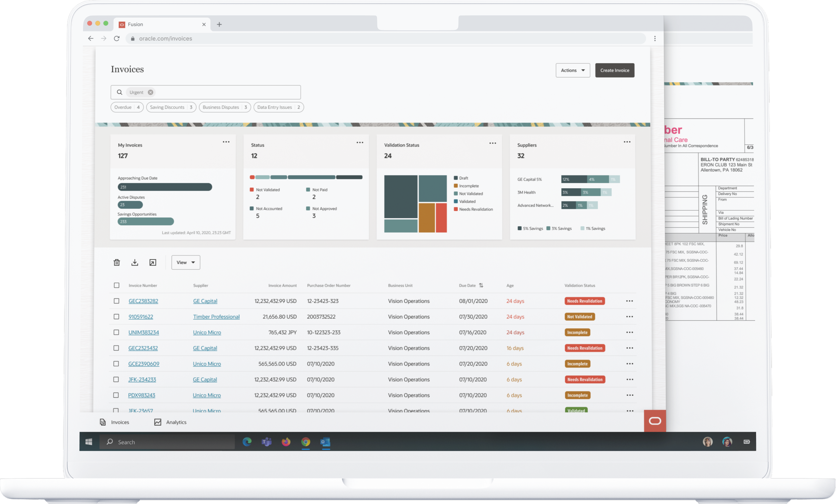Remove the Urgent search filter chip
This screenshot has height=504, width=836.
point(150,92)
